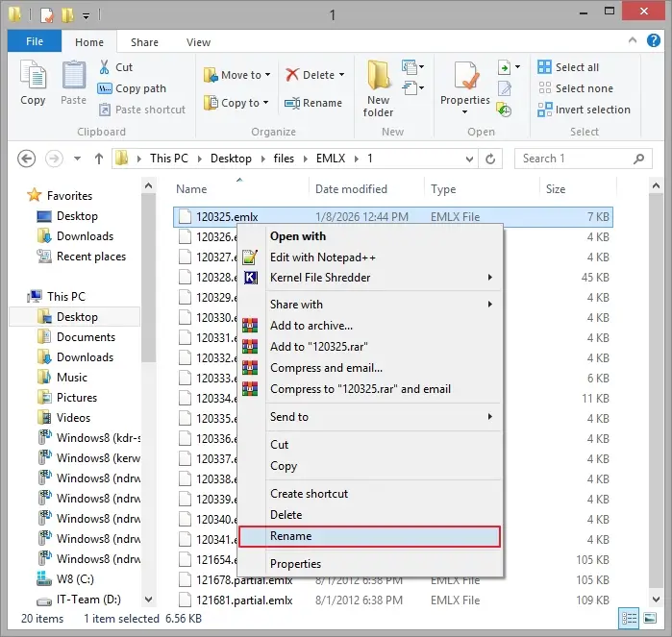Click the Edit icon in Open group
The width and height of the screenshot is (672, 637).
click(505, 88)
